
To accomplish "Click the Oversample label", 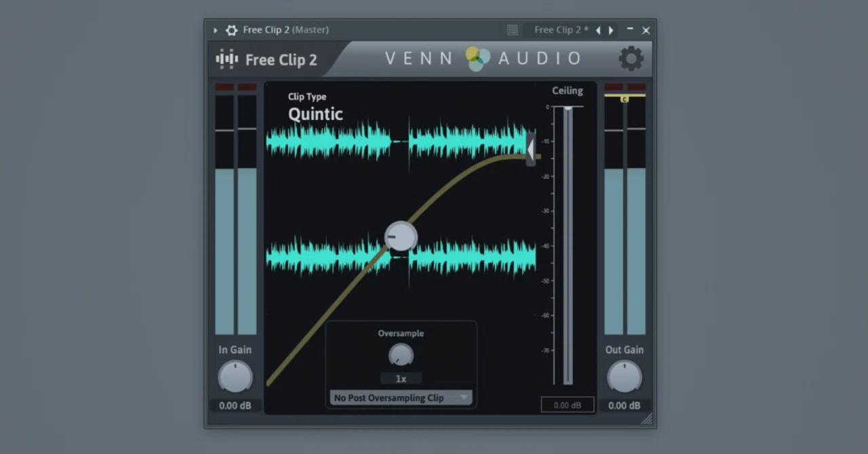I will click(401, 333).
